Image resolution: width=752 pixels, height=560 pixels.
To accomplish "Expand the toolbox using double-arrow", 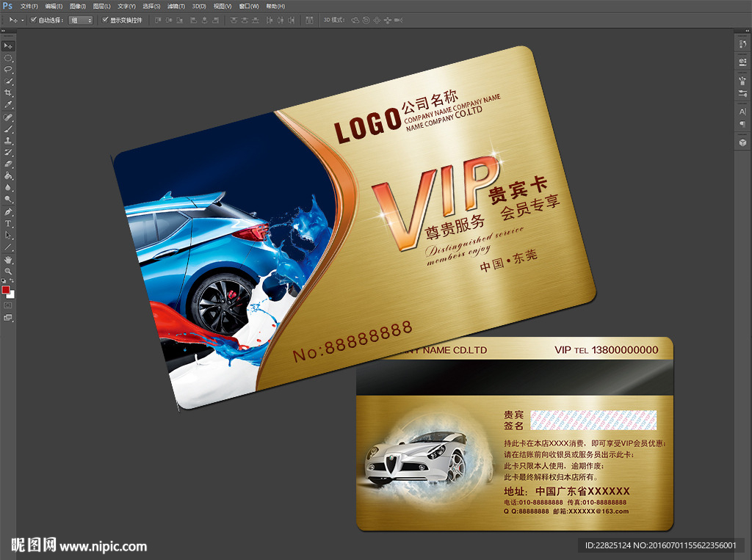I will (x=4, y=31).
